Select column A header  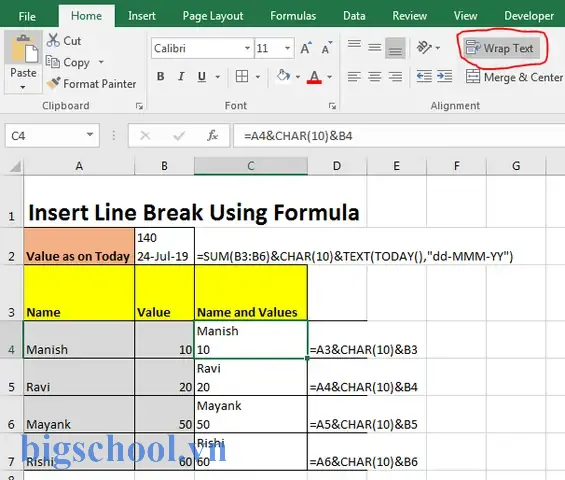click(x=79, y=166)
